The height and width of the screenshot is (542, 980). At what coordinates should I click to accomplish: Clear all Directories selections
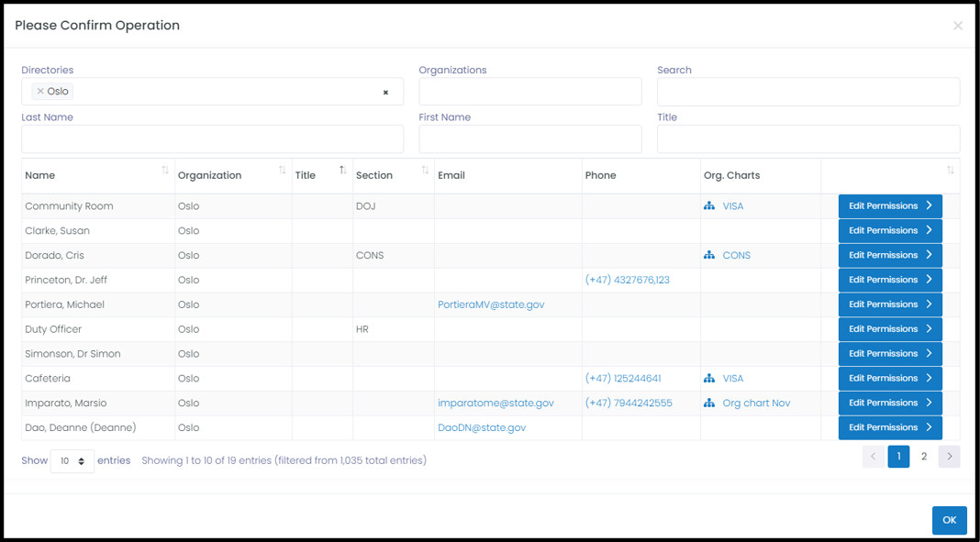(385, 93)
